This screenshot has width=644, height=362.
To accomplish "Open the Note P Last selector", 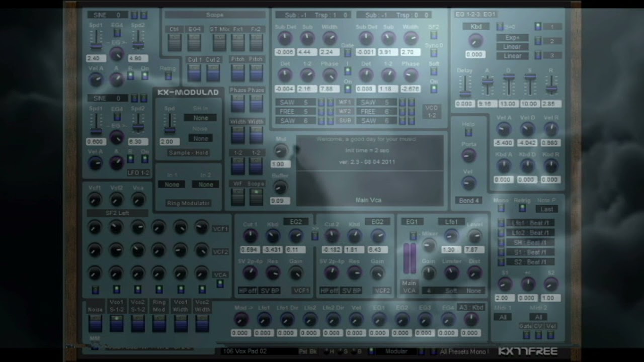I will pos(547,209).
